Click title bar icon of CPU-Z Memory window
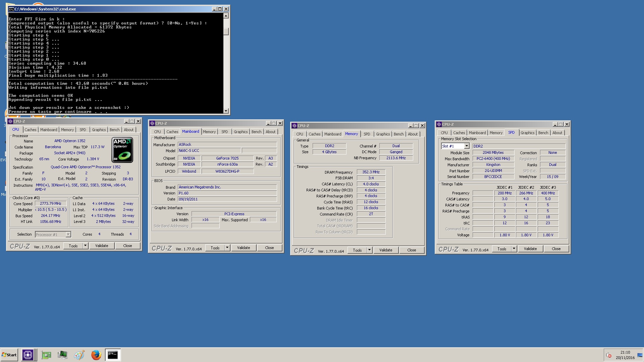This screenshot has height=362, width=644. click(294, 126)
